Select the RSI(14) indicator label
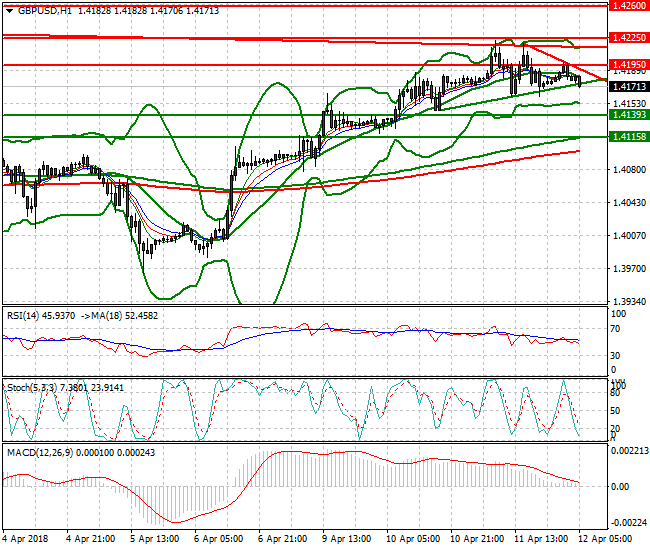 click(23, 316)
